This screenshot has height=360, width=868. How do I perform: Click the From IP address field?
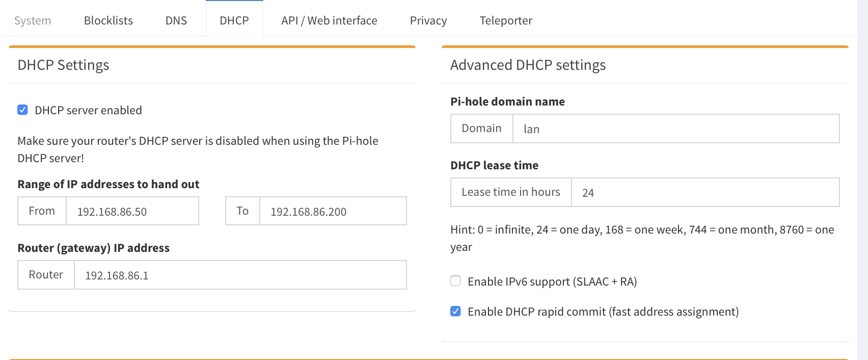pyautogui.click(x=132, y=211)
